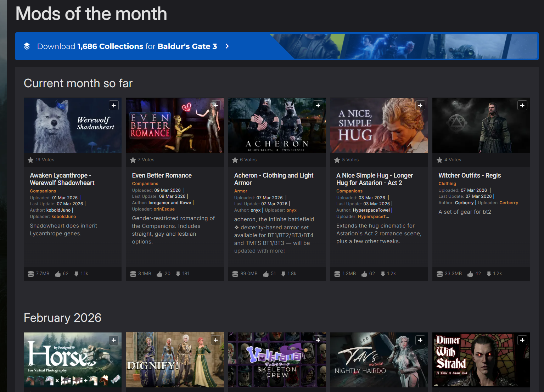Click the file size icon next to 89.0MB
The width and height of the screenshot is (544, 392).
[235, 274]
